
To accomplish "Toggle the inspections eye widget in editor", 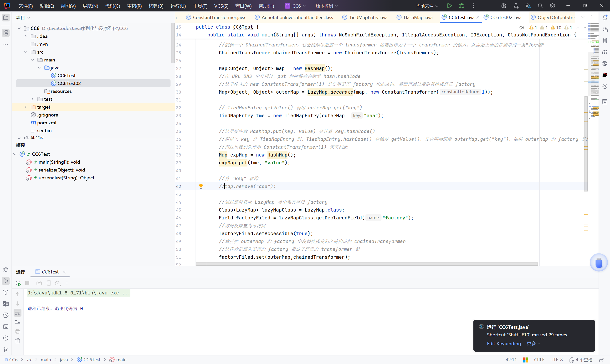I will 522,27.
